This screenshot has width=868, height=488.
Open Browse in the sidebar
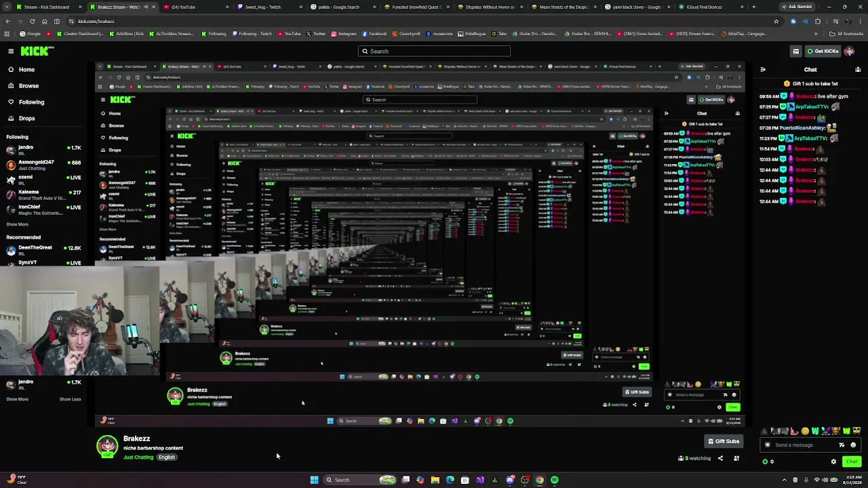pos(28,85)
